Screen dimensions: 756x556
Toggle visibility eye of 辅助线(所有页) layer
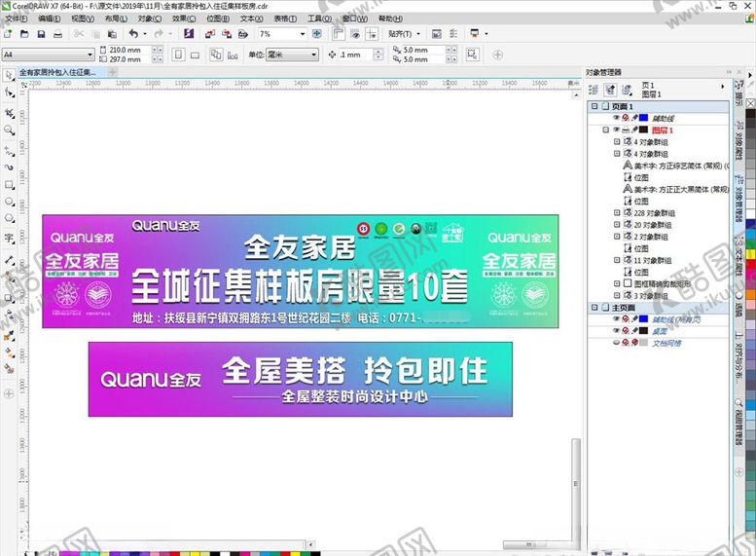pyautogui.click(x=616, y=319)
